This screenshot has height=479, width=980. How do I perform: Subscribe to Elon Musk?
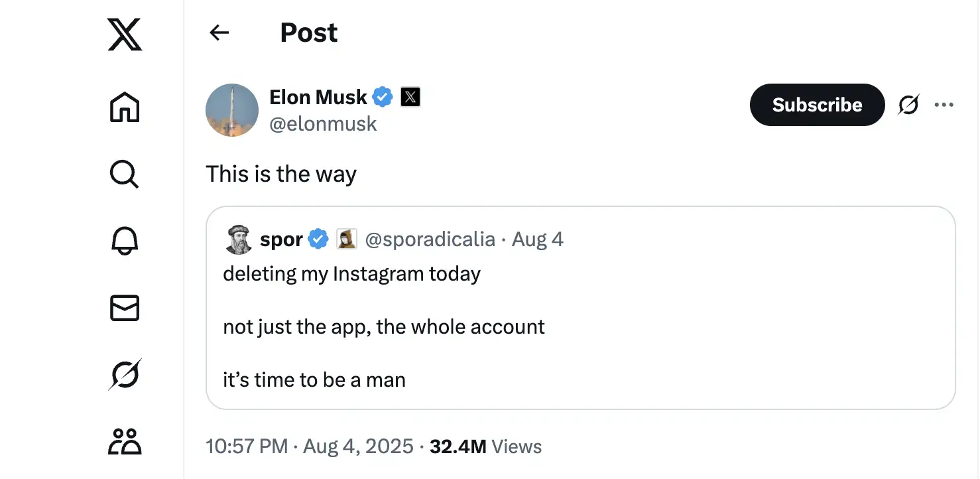coord(817,105)
